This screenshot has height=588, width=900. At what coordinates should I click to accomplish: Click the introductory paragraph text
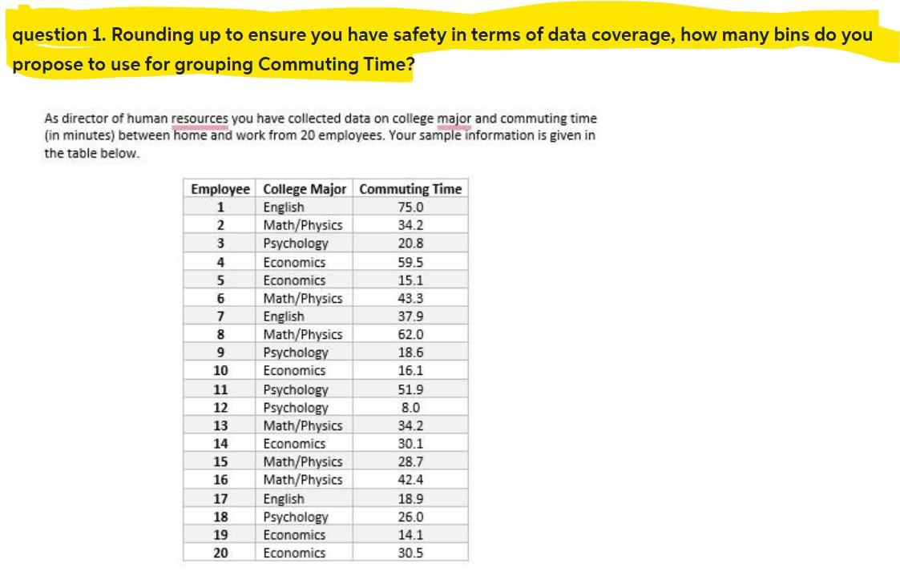321,135
